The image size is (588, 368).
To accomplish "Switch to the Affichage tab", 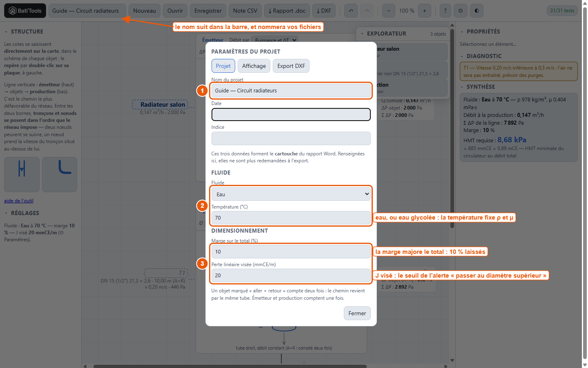I will point(254,66).
